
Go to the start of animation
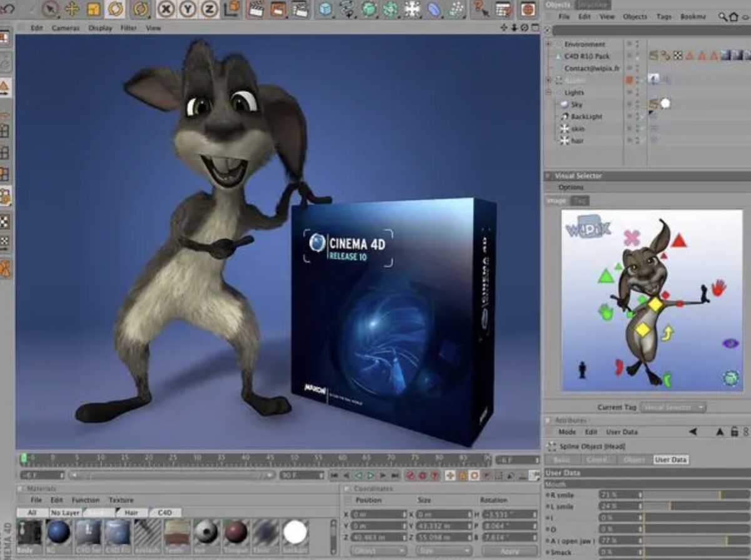click(335, 476)
